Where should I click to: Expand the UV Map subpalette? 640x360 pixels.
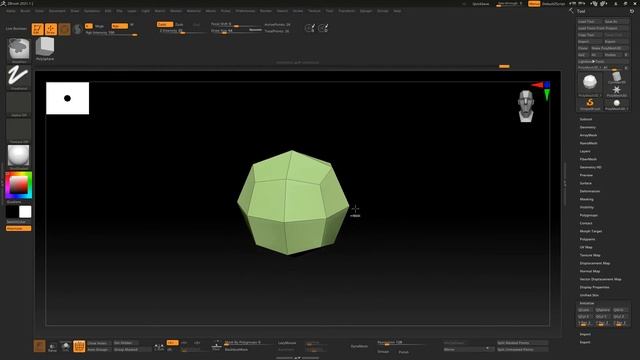(x=586, y=247)
